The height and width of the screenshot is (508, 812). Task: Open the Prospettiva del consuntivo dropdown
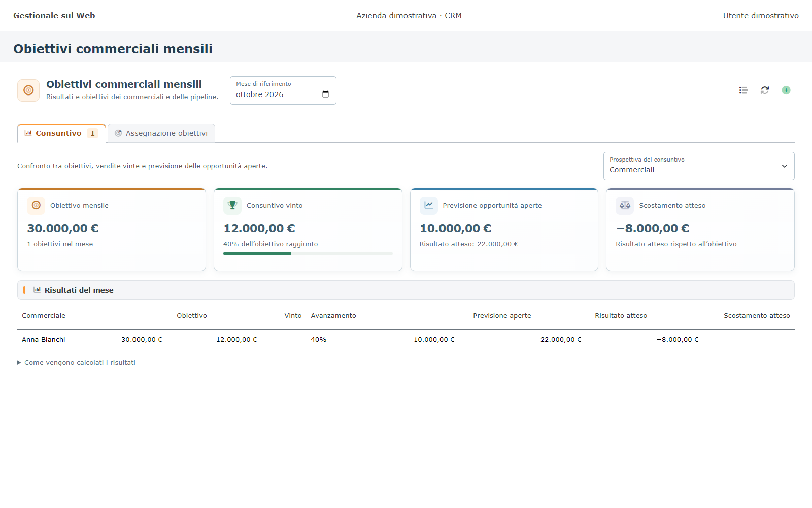tap(699, 166)
